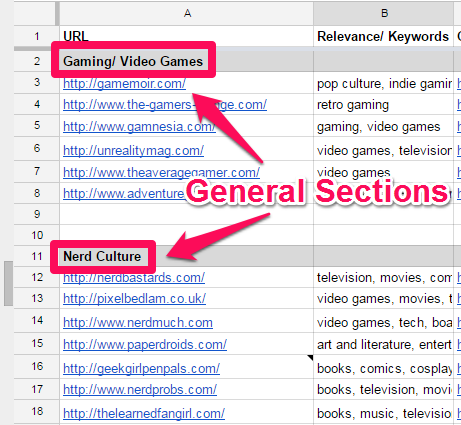Open the the-gamers-lounge.com link
The width and height of the screenshot is (461, 425).
point(165,105)
